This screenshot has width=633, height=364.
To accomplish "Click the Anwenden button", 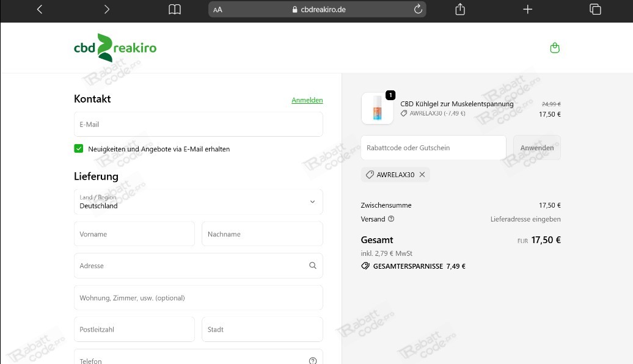I will pyautogui.click(x=536, y=147).
